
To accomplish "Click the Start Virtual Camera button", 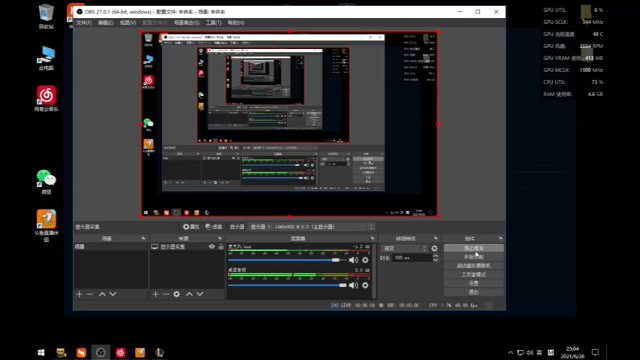I will coord(473,266).
